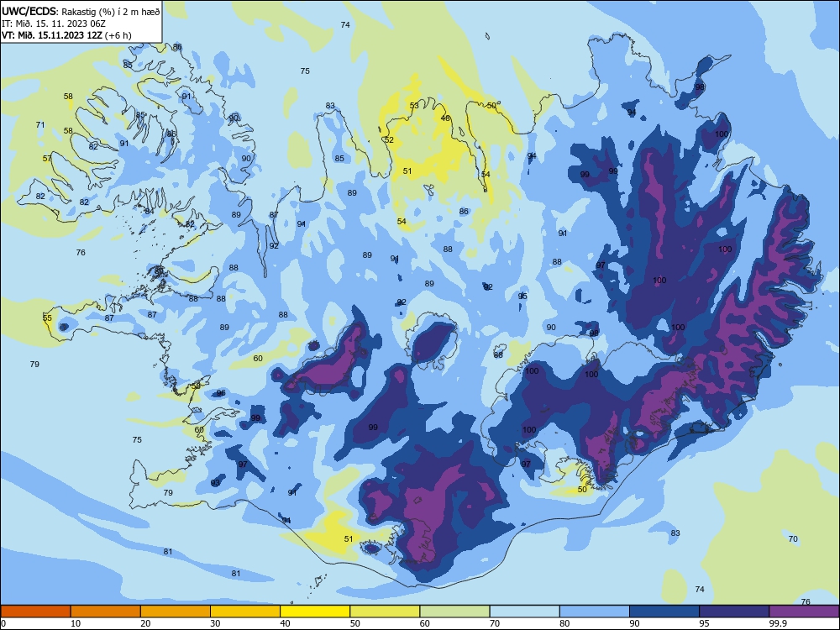The width and height of the screenshot is (840, 630).
Task: Click the 'VT: Mið. 15.11.2023 12Z (+6 h)' line
Action: coord(66,35)
